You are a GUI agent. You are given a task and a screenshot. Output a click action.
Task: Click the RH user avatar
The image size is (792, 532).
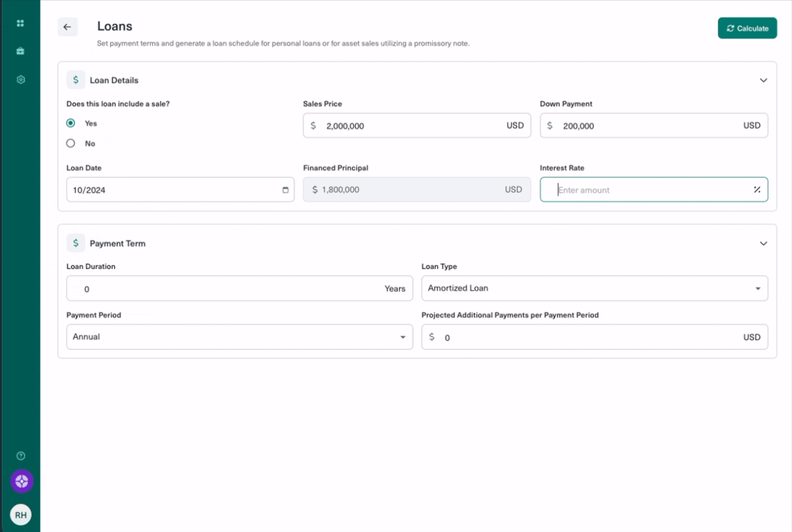(x=20, y=515)
